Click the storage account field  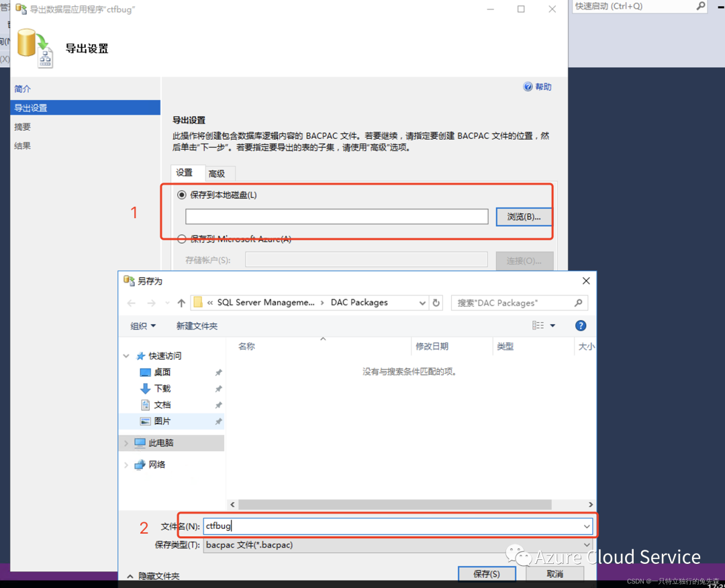pos(367,260)
